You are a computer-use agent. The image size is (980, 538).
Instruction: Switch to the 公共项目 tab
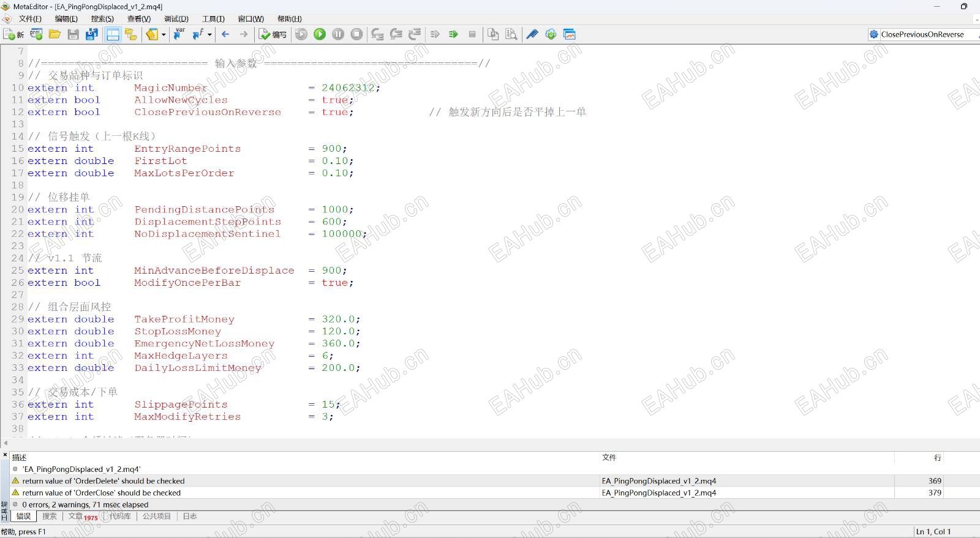point(157,516)
